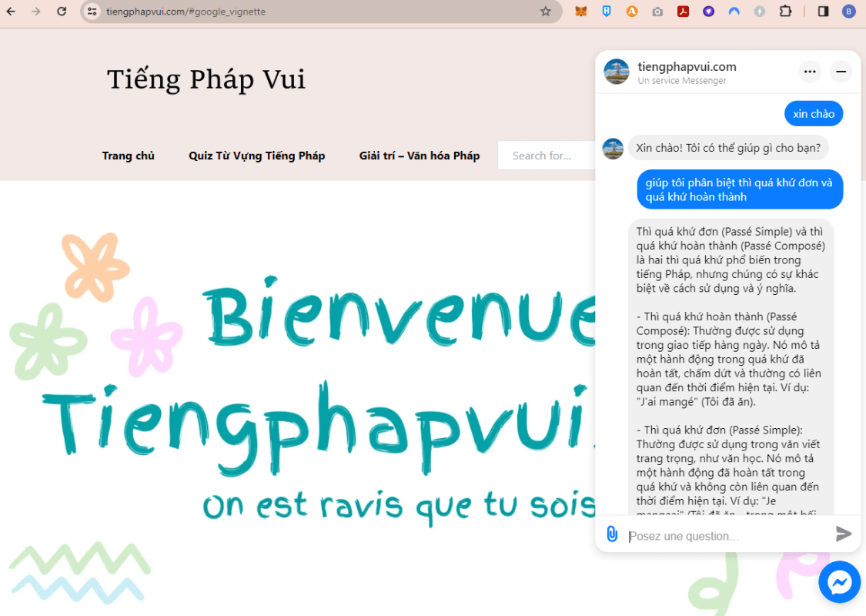Click the floating Messenger bubble icon

click(x=839, y=583)
